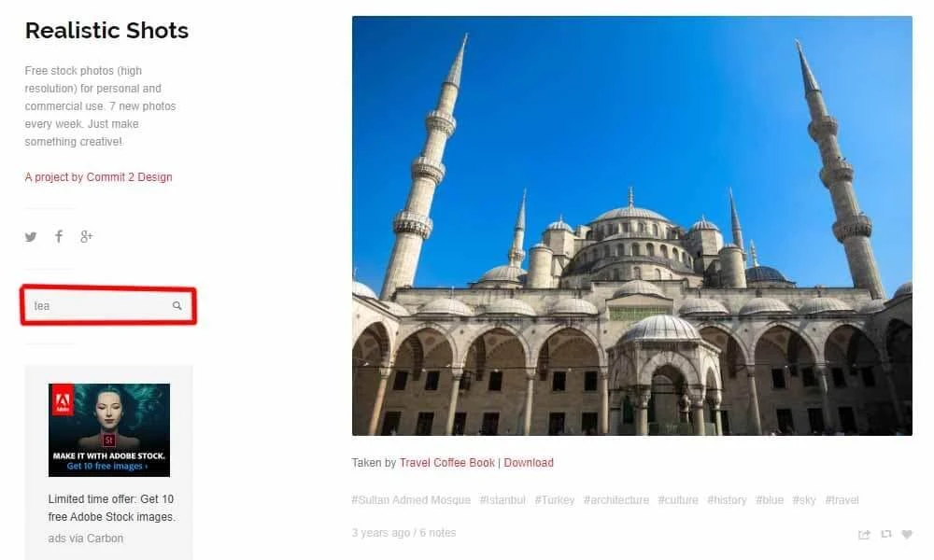The height and width of the screenshot is (560, 934).
Task: Browse the #architecture tag
Action: tap(616, 500)
